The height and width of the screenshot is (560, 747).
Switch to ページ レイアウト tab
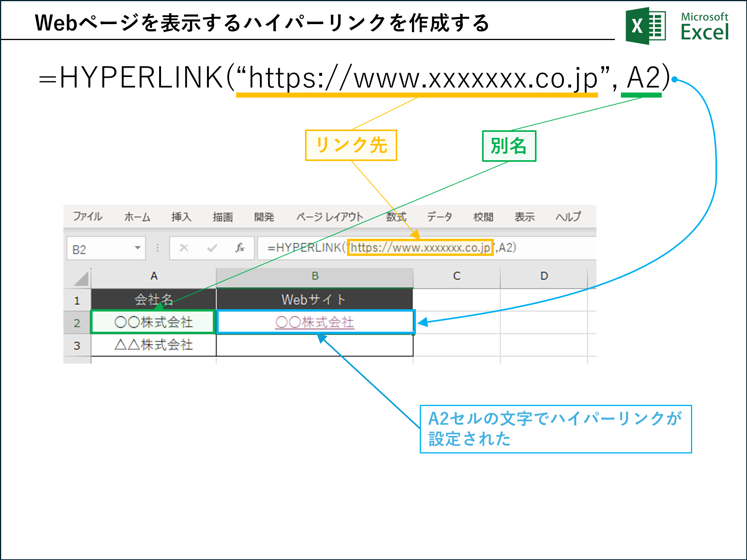pyautogui.click(x=330, y=217)
